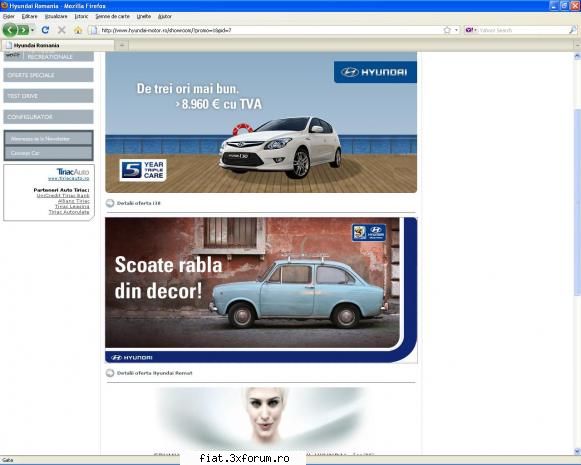The height and width of the screenshot is (465, 581).
Task: Click the Scoate rabla din decor banner
Action: 261,290
